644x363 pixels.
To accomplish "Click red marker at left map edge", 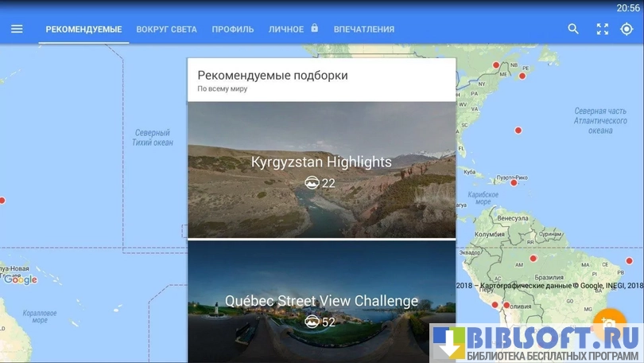I will (2, 201).
